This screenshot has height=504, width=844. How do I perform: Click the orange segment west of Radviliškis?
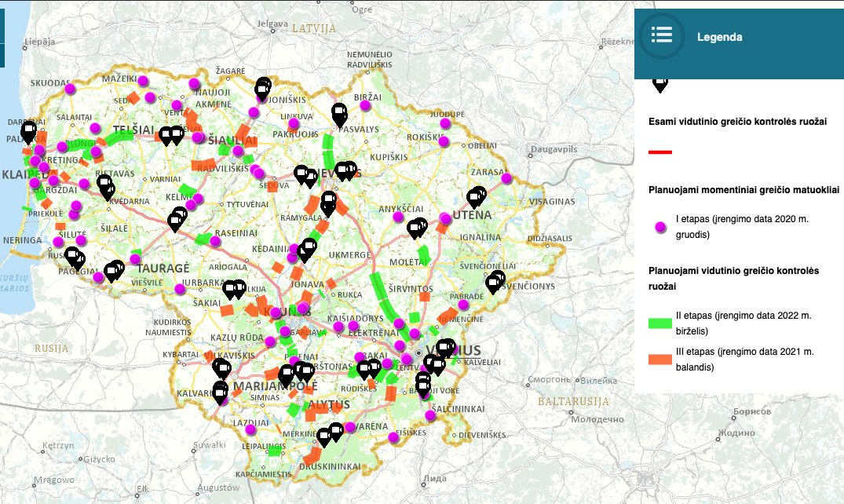click(203, 164)
